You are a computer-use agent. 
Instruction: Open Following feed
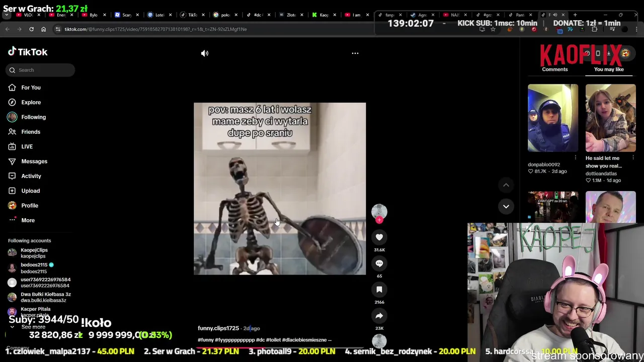click(33, 117)
